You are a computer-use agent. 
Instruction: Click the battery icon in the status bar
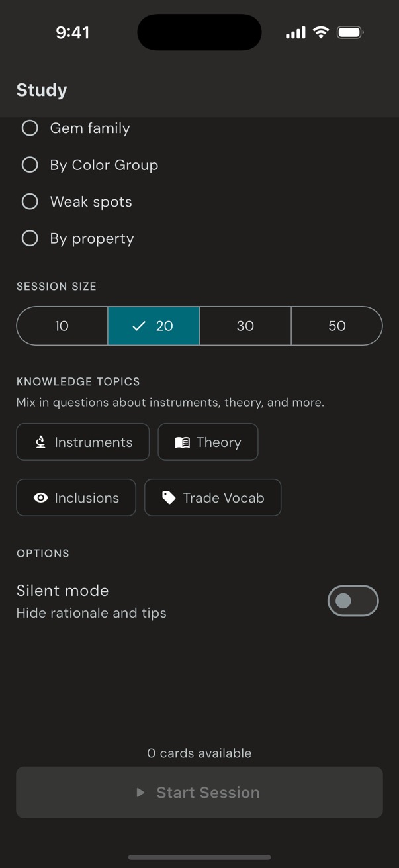[351, 32]
